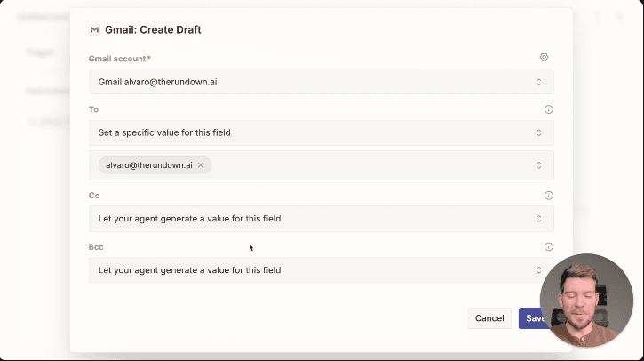Click the presenter webcam video bubble
The image size is (644, 361).
click(x=586, y=301)
